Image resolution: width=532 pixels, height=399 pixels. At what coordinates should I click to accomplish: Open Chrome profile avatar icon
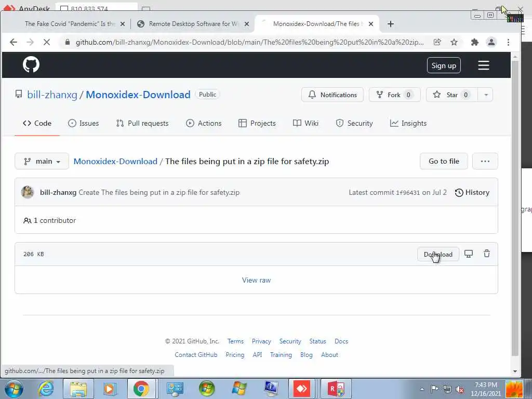491,42
